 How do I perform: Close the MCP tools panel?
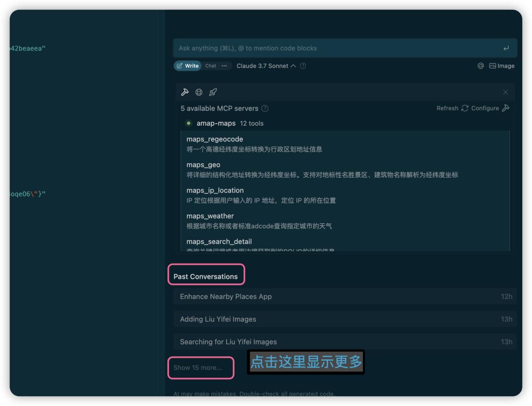(505, 92)
